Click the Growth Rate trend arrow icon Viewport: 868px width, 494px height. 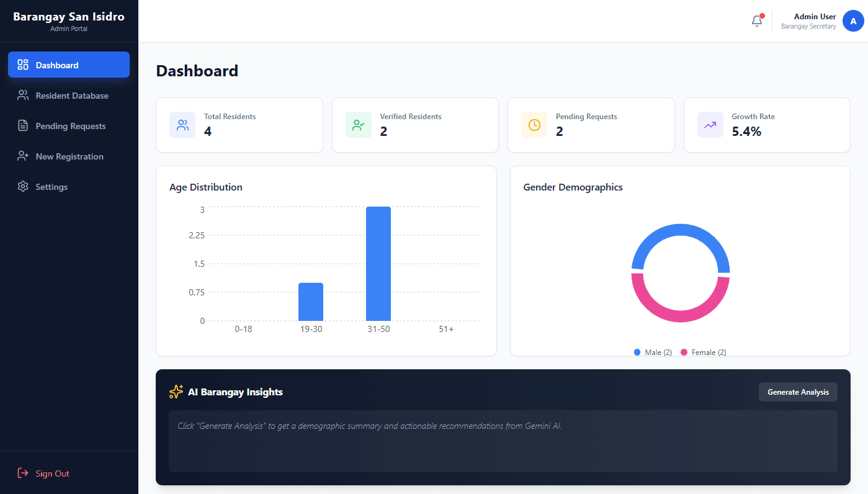pos(710,125)
